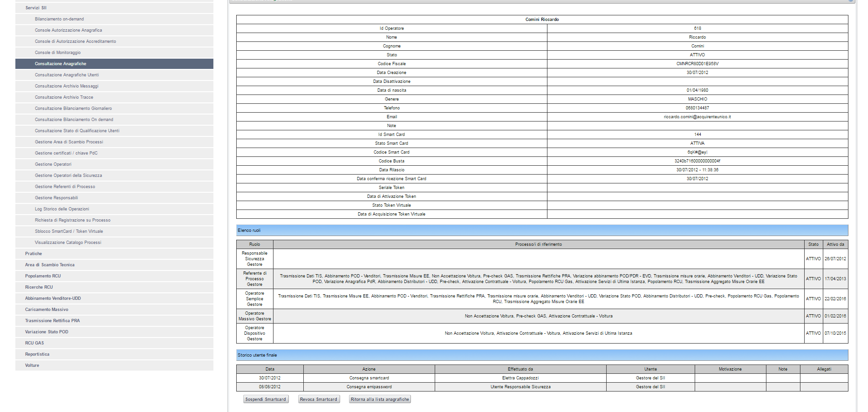Go to Gestione Operatori della Sicurezza
Screen dimensions: 868x412
pyautogui.click(x=114, y=176)
